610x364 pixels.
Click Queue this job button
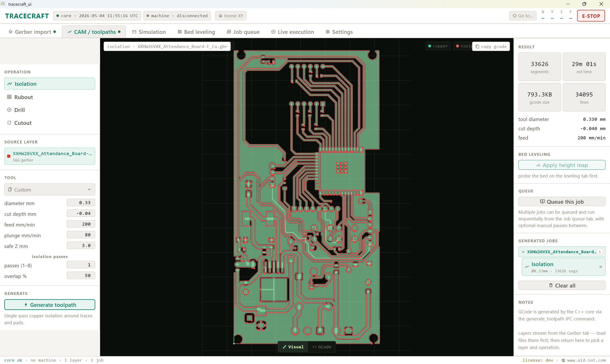(562, 202)
